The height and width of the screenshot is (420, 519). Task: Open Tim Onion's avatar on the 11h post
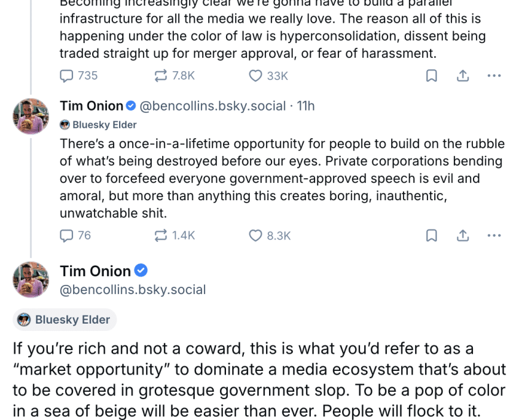pos(31,115)
